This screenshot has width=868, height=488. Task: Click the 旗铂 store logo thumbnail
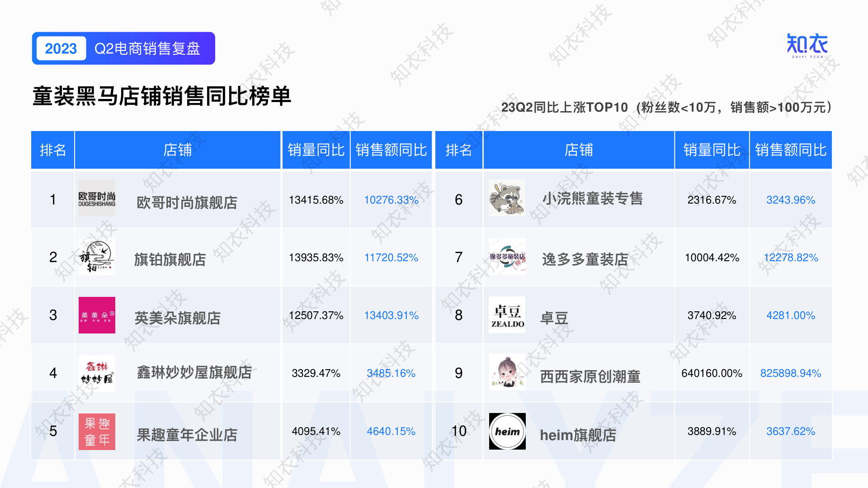coord(97,257)
